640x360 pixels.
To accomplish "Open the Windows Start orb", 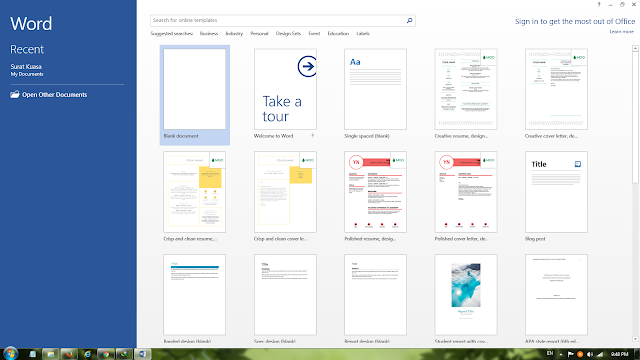I will pos(10,353).
